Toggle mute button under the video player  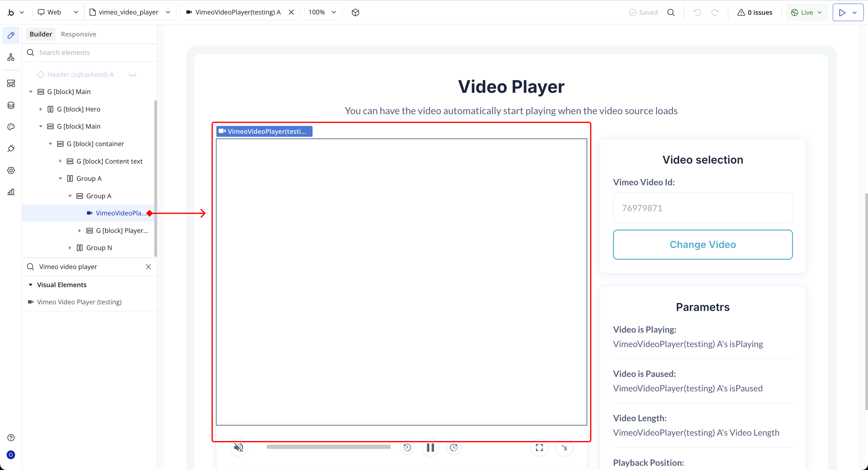pyautogui.click(x=239, y=447)
